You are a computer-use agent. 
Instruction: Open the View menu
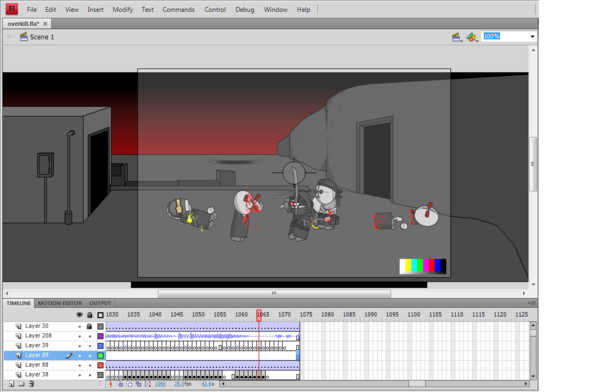(71, 9)
